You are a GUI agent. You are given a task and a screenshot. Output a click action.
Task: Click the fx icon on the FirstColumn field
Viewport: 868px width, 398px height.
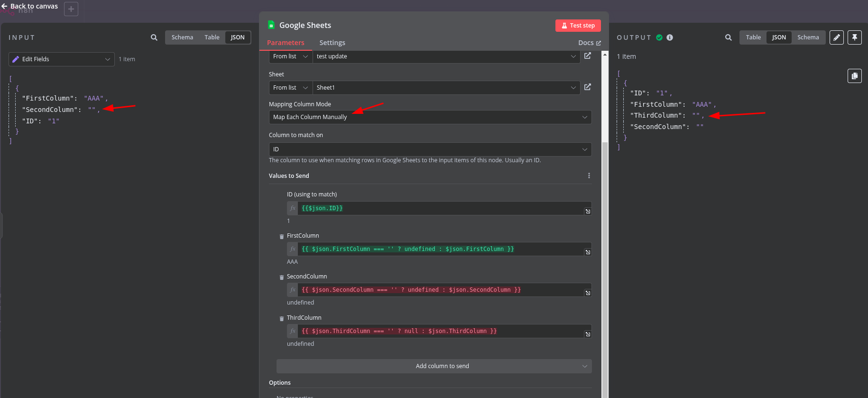point(293,249)
